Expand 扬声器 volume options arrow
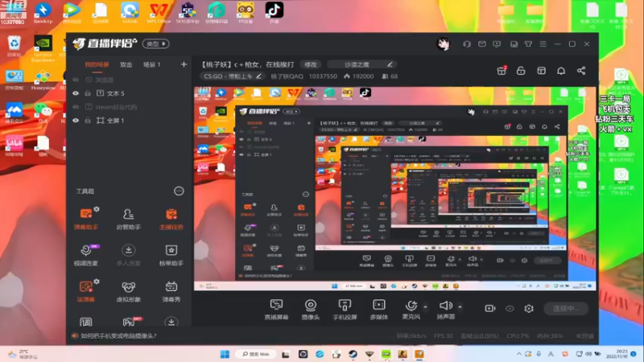This screenshot has height=362, width=644. tap(460, 306)
